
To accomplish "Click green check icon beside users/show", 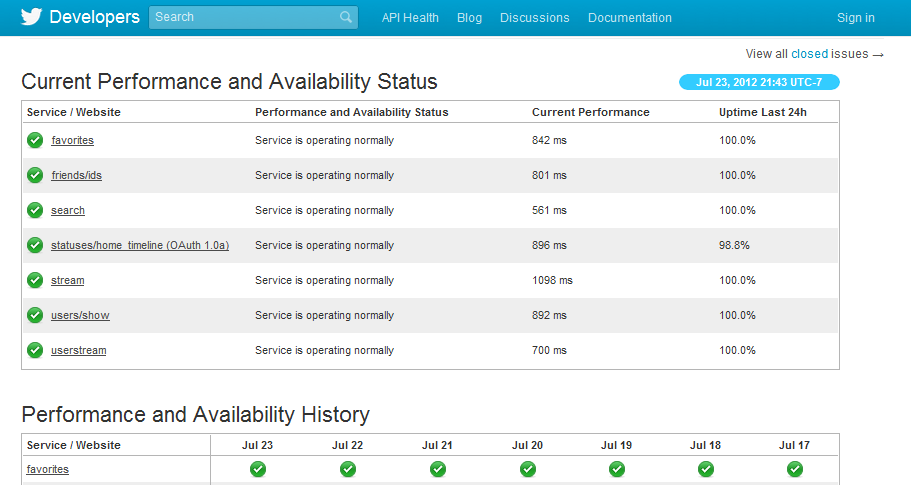I will 35,315.
